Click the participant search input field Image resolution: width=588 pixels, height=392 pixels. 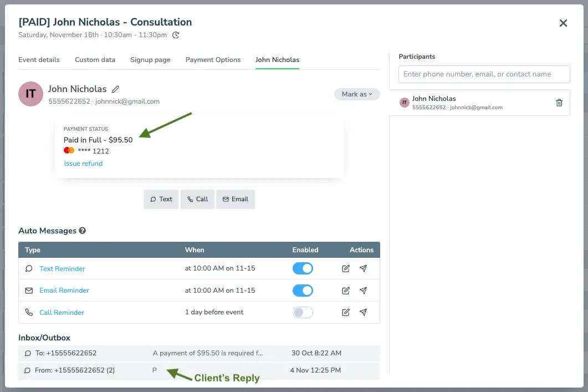pyautogui.click(x=484, y=74)
